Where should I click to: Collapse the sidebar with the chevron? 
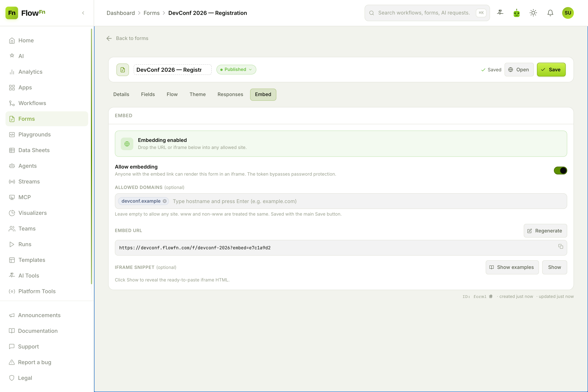(83, 13)
